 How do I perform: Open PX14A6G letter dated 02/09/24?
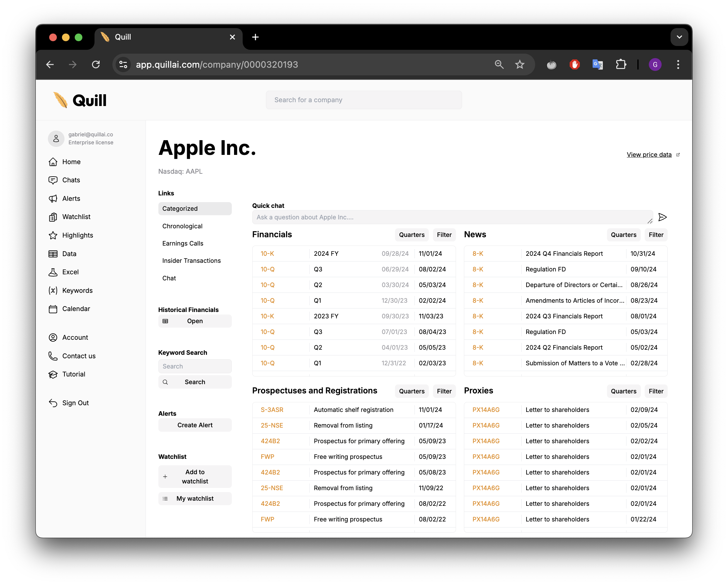tap(565, 410)
